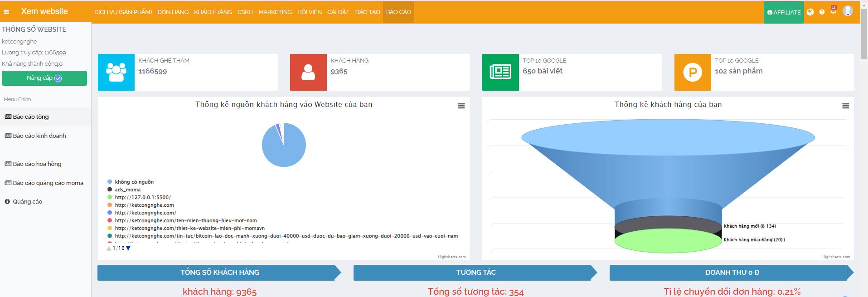Image resolution: width=868 pixels, height=297 pixels.
Task: Click the notification bell icon
Action: [833, 10]
